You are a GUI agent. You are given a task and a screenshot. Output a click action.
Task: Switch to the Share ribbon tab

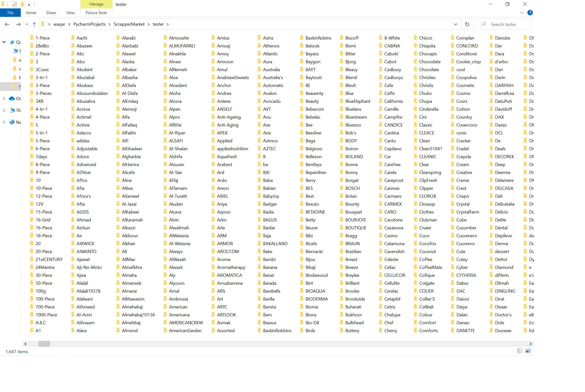click(51, 13)
